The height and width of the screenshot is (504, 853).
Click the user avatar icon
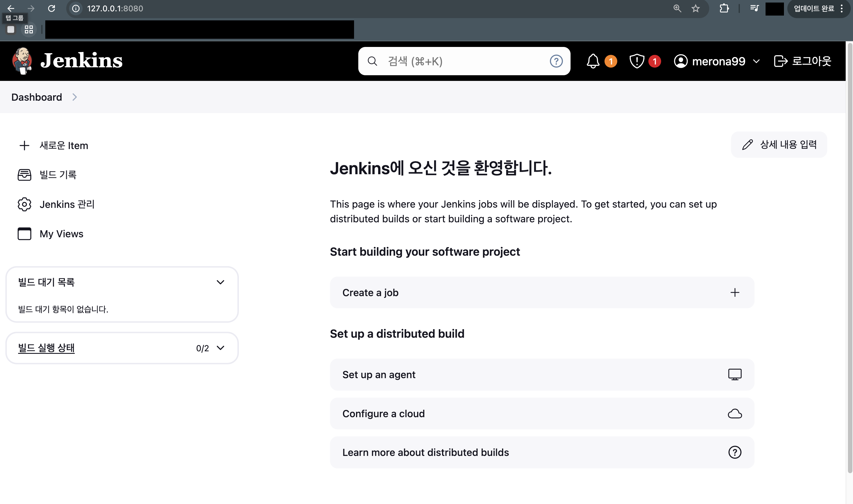pyautogui.click(x=681, y=61)
